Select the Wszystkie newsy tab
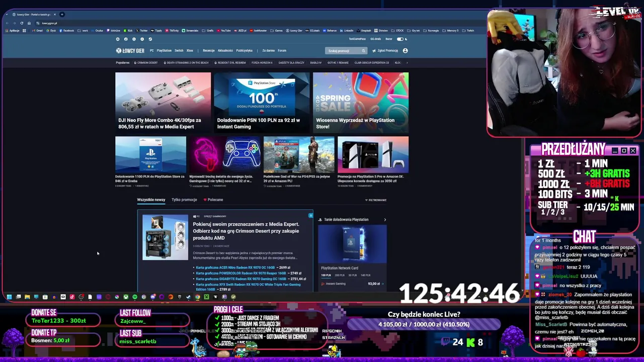Image resolution: width=644 pixels, height=362 pixels. point(151,200)
